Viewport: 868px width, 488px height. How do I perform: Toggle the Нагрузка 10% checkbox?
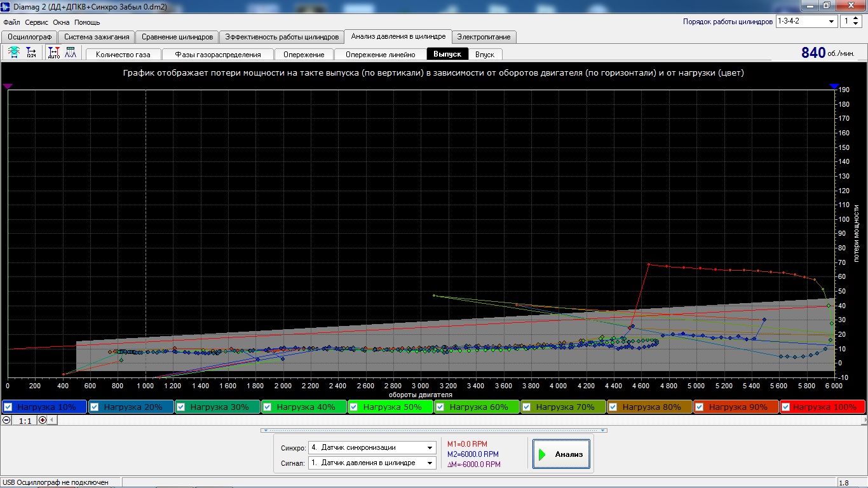8,407
